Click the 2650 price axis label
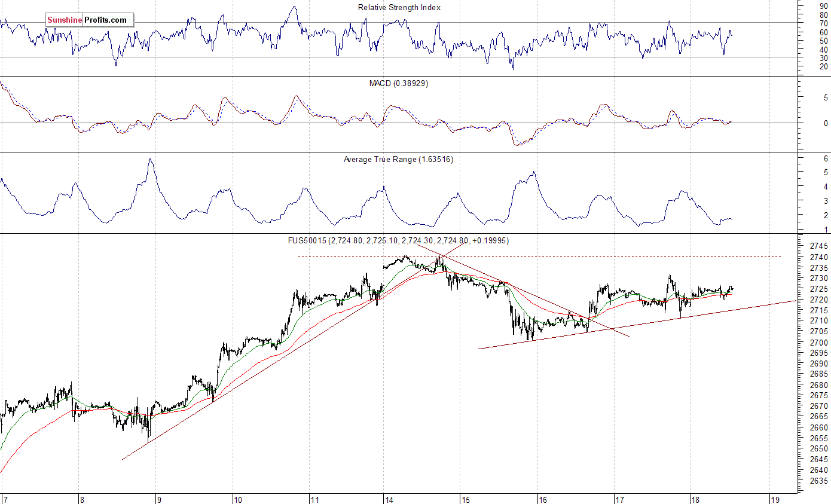The image size is (831, 504). tap(818, 449)
